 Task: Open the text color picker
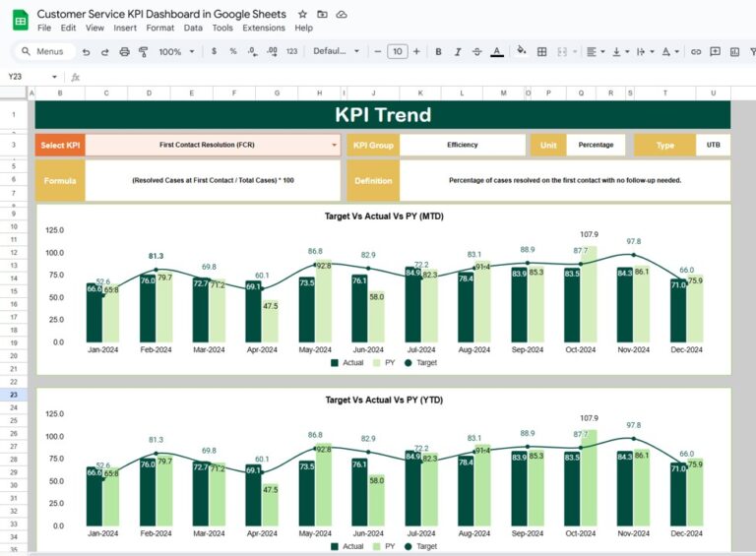click(496, 51)
